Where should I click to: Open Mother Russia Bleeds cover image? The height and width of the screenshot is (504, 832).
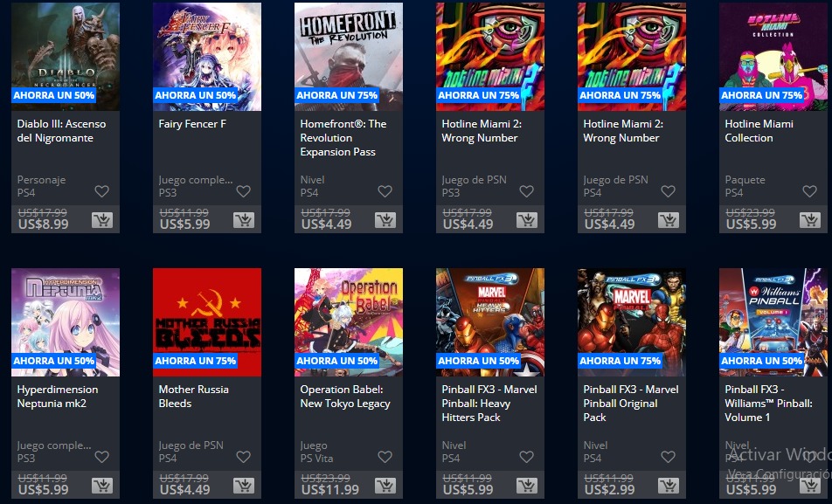[207, 322]
